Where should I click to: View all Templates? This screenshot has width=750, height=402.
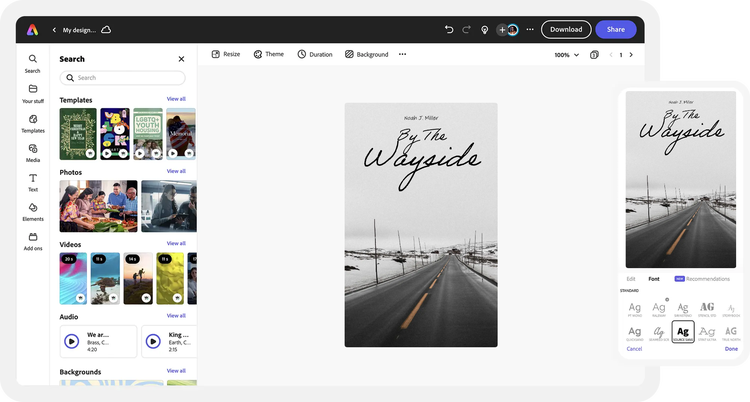(x=176, y=99)
